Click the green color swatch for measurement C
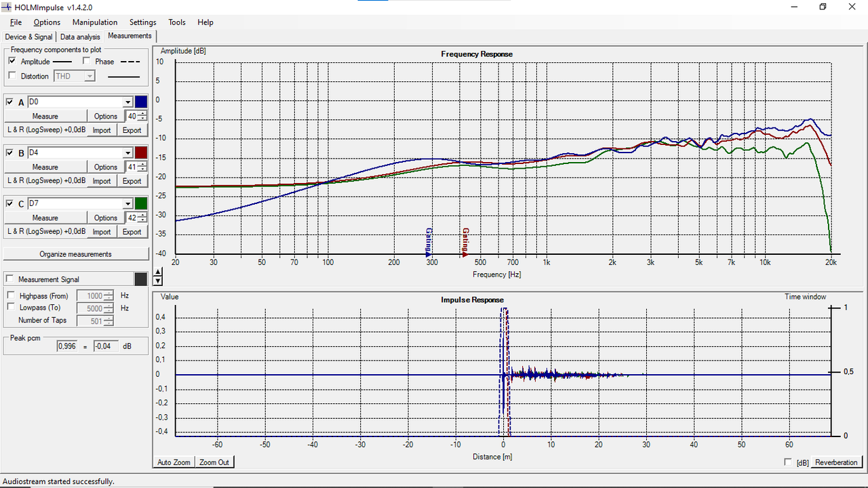 click(x=141, y=203)
